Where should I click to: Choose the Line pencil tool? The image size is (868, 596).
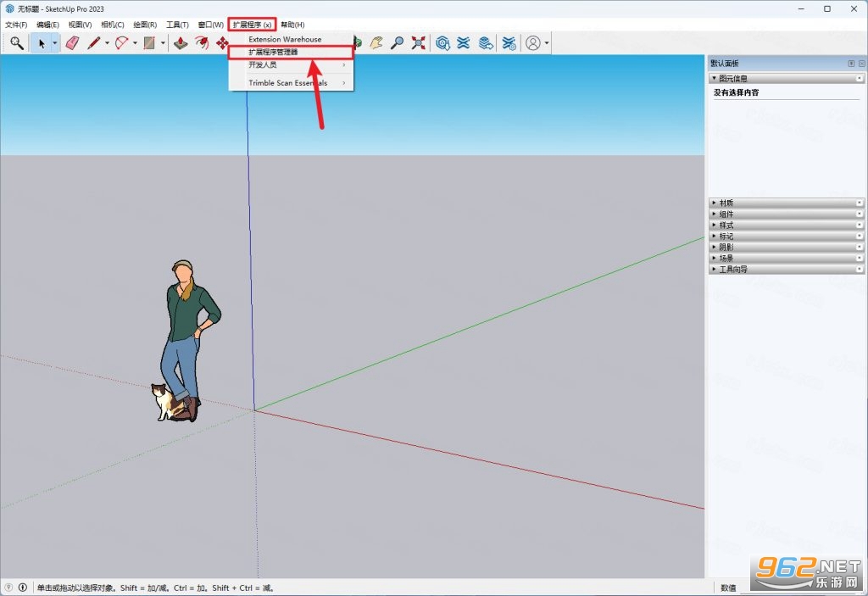click(93, 42)
